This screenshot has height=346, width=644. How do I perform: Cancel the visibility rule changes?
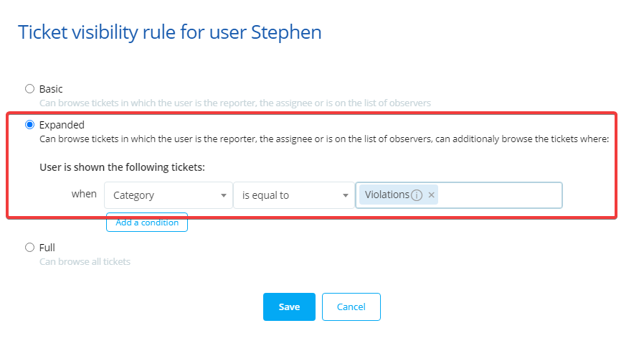click(x=351, y=307)
